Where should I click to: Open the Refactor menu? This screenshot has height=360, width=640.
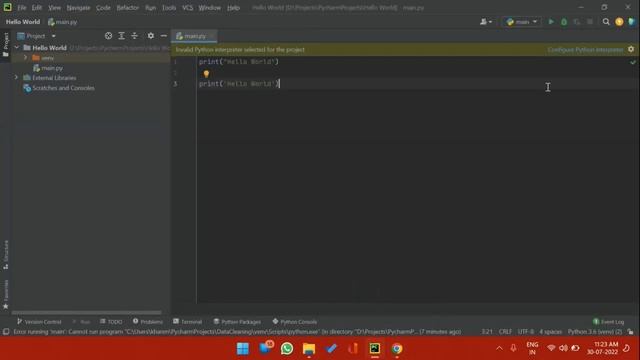pos(128,8)
